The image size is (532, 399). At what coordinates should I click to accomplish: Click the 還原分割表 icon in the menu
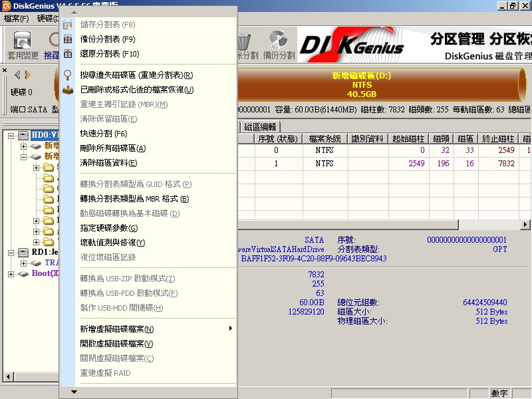click(67, 54)
